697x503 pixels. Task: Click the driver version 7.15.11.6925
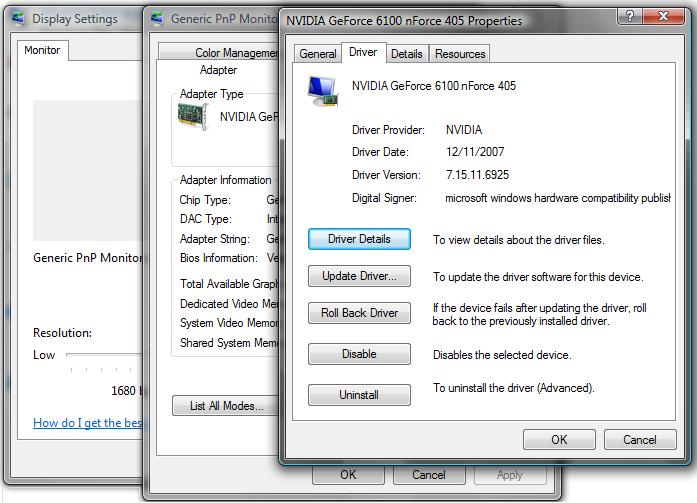tap(477, 175)
